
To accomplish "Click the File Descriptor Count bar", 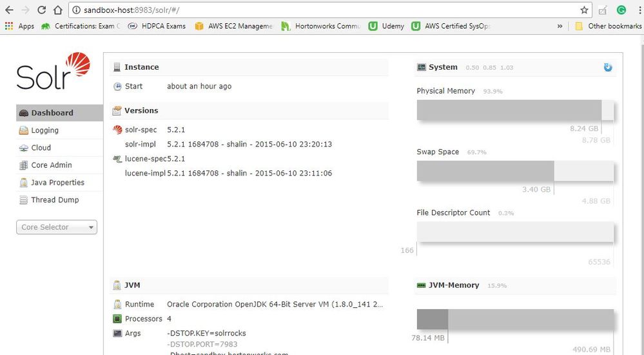I will click(x=515, y=232).
